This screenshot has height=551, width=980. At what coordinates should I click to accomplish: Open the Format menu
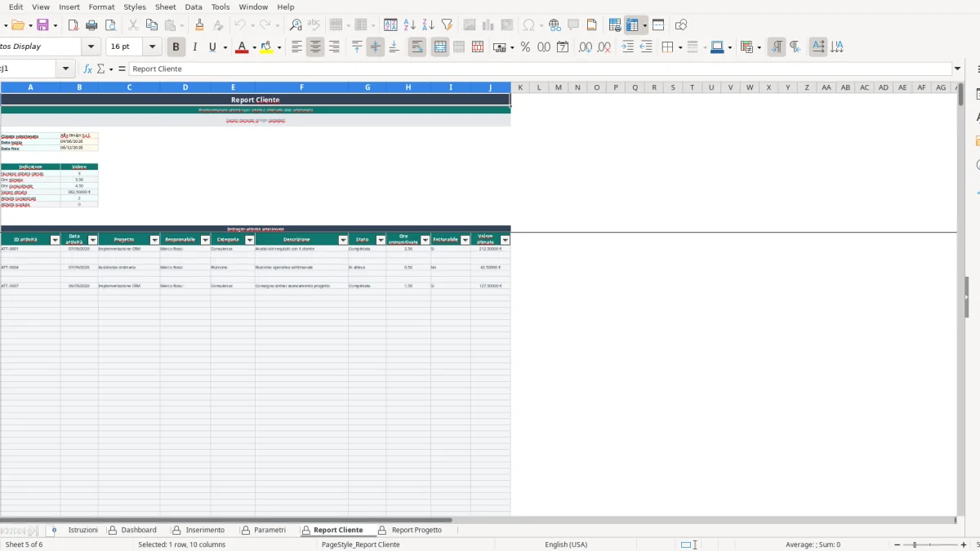pos(102,7)
